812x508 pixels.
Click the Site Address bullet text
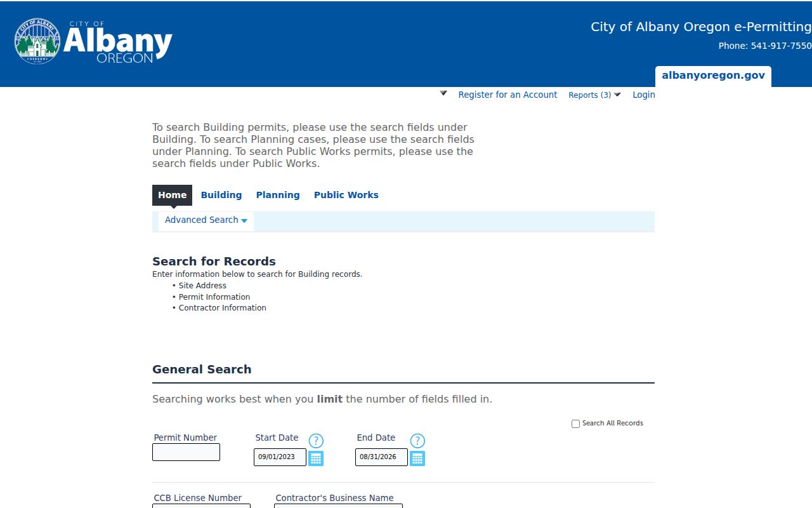(x=202, y=286)
